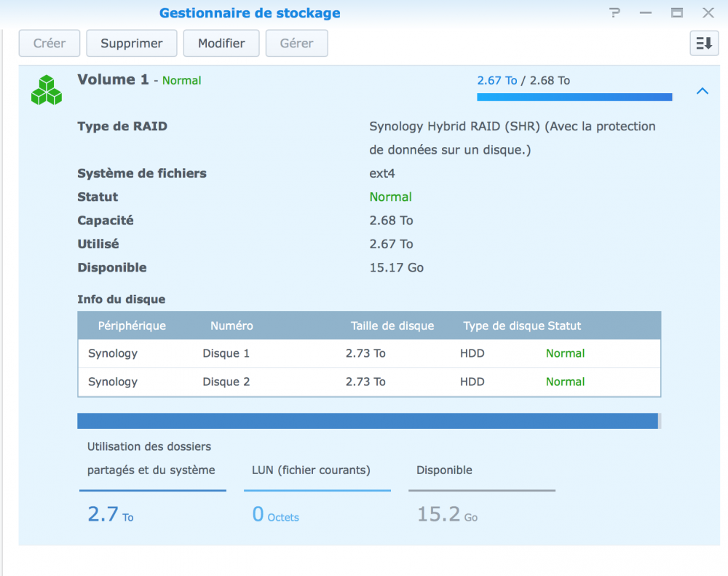The image size is (728, 576).
Task: Open the Gérer dropdown button
Action: click(296, 43)
